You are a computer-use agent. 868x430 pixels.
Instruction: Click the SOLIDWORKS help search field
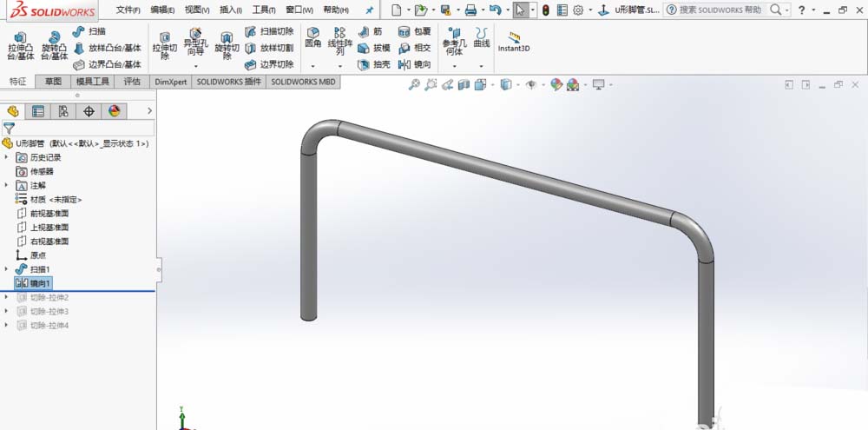point(720,10)
